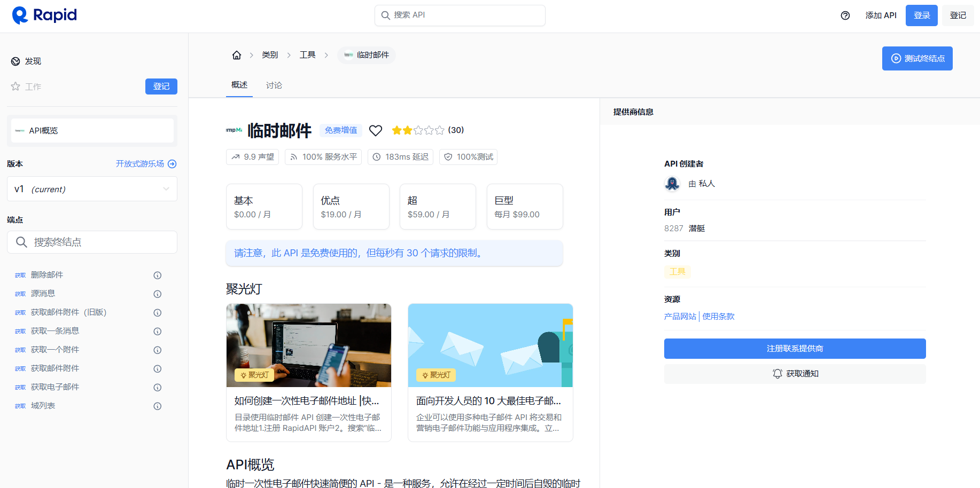Select the 优点 $19.00 plan card
The image size is (980, 488).
(351, 207)
